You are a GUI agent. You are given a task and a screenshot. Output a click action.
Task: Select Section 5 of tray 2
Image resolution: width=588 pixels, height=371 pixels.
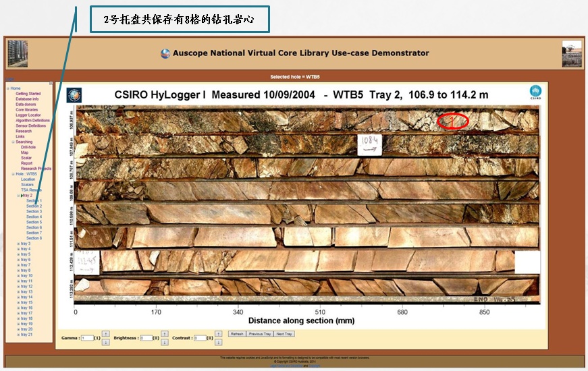pos(34,222)
